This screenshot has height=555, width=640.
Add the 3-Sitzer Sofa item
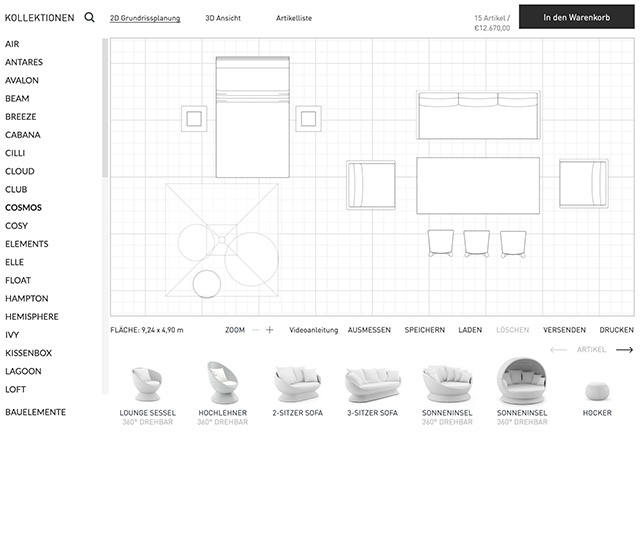click(372, 384)
